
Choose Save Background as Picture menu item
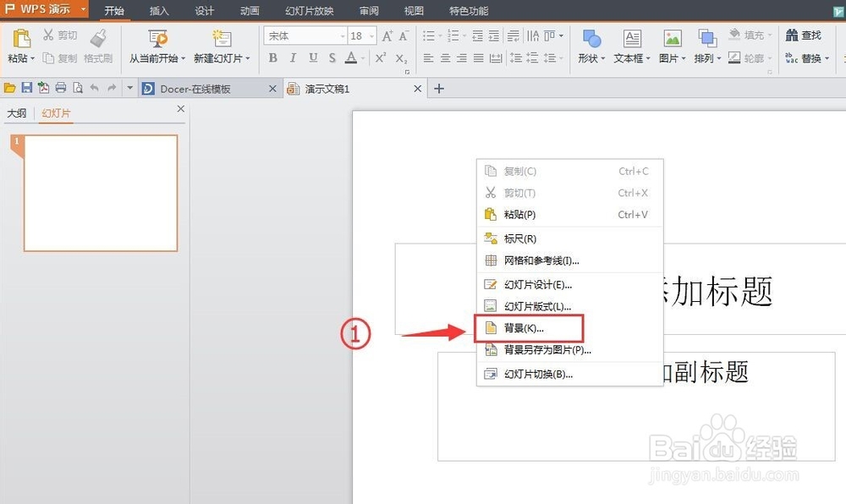coord(569,350)
